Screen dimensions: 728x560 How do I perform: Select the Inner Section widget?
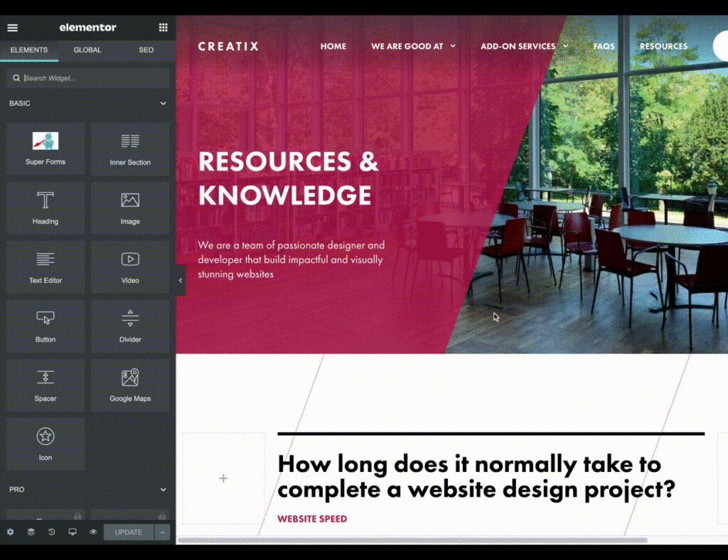[130, 149]
